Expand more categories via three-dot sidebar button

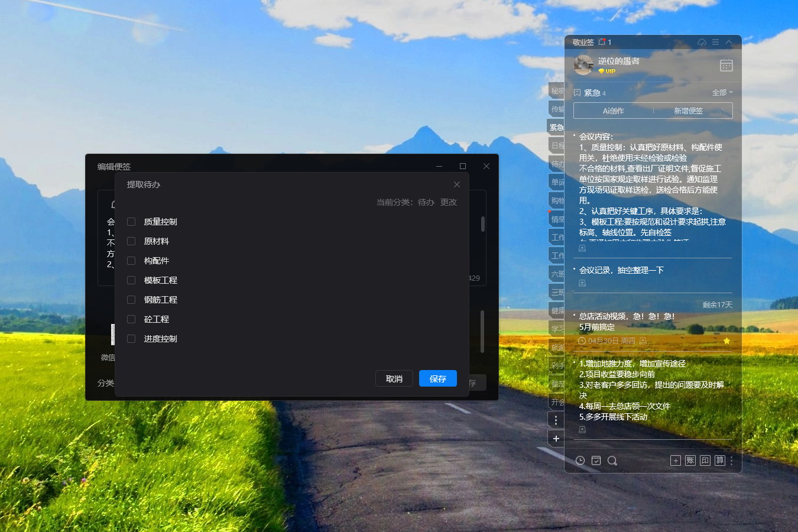(556, 420)
